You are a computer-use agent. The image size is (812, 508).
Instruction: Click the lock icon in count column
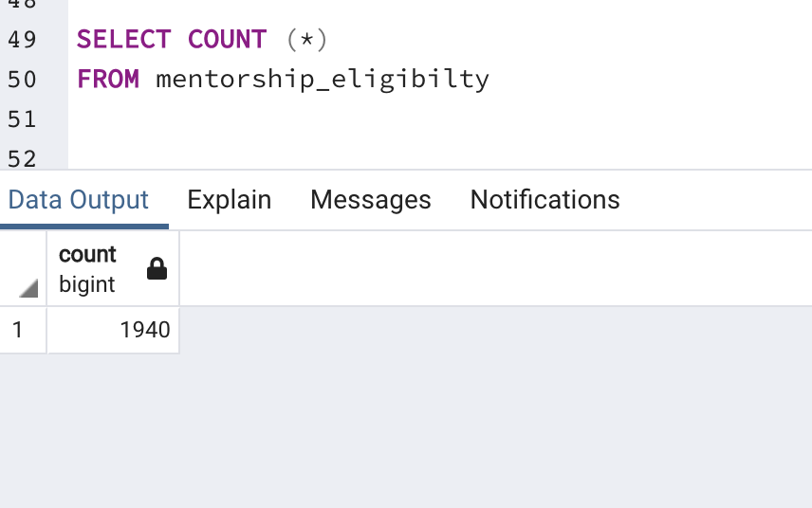tap(157, 268)
